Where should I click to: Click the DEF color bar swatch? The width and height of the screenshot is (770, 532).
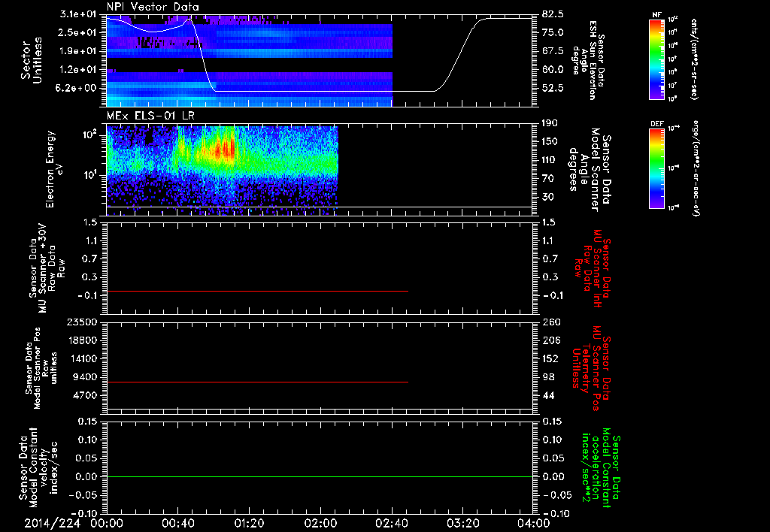pos(656,168)
